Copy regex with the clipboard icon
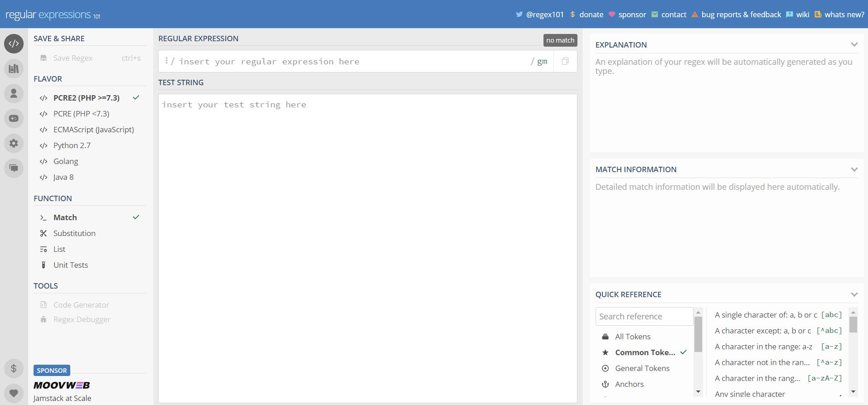This screenshot has width=868, height=405. (x=565, y=61)
